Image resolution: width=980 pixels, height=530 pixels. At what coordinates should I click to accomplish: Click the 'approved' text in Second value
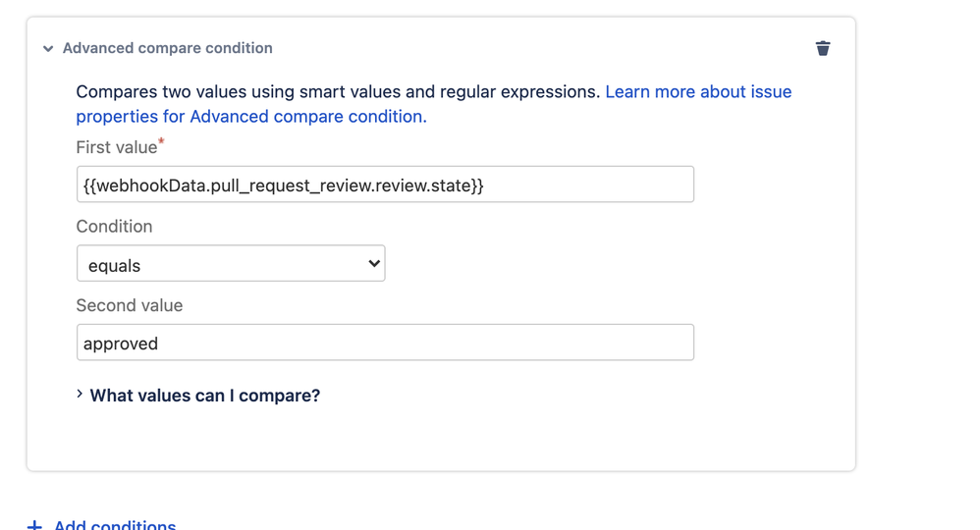(x=121, y=344)
